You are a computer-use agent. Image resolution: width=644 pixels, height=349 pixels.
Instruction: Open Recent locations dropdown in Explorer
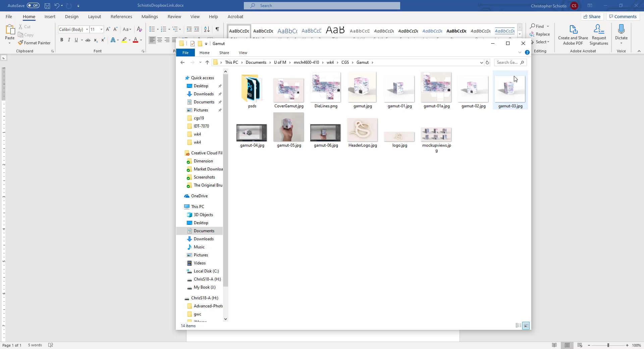point(200,62)
